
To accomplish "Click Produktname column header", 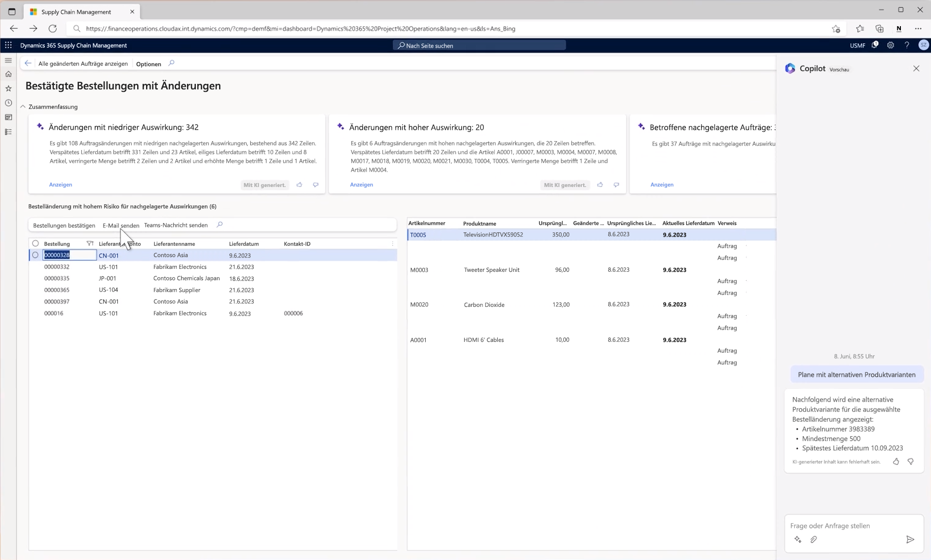I will [480, 224].
